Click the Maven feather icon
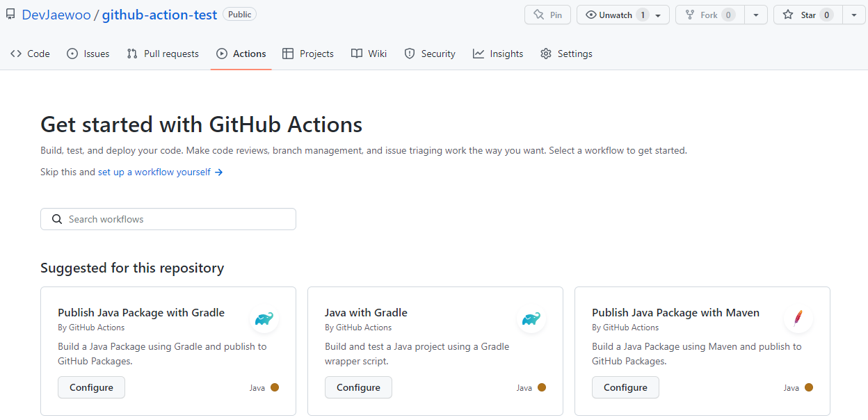The image size is (868, 420). 798,319
